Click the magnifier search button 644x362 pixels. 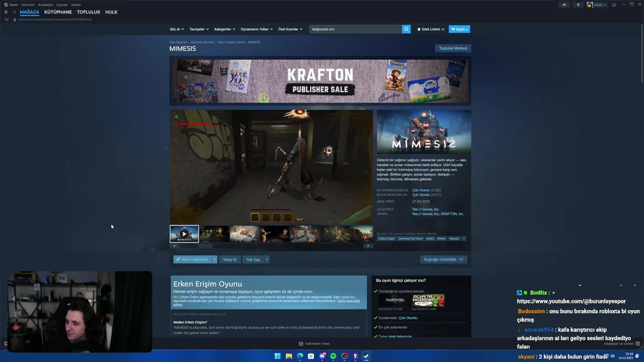[406, 29]
